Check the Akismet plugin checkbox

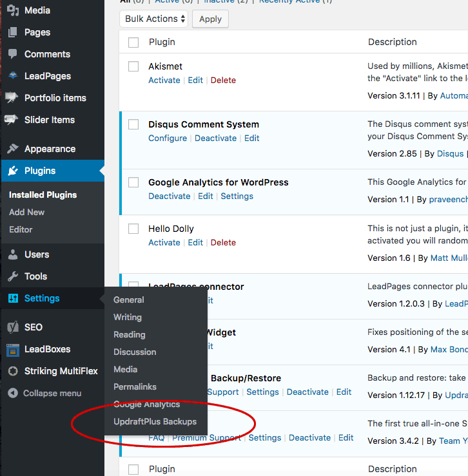(133, 66)
